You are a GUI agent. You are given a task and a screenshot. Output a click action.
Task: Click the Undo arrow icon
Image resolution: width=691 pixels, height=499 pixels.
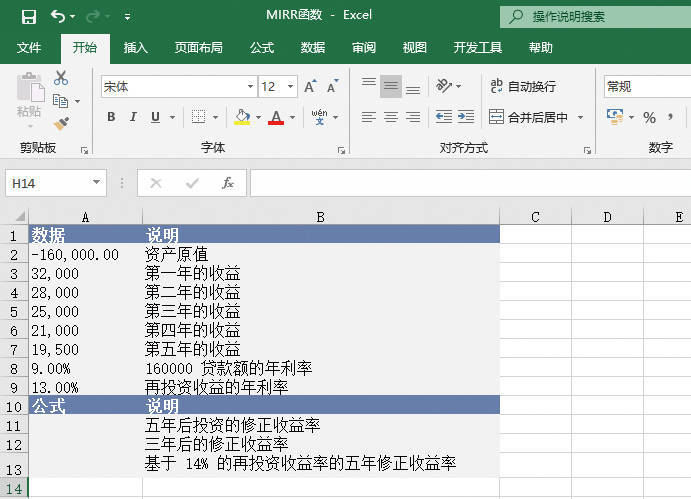click(x=58, y=16)
